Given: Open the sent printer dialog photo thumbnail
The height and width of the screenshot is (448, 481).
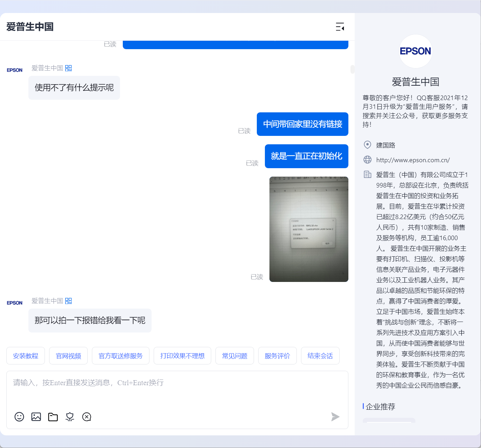Looking at the screenshot, I should point(309,229).
